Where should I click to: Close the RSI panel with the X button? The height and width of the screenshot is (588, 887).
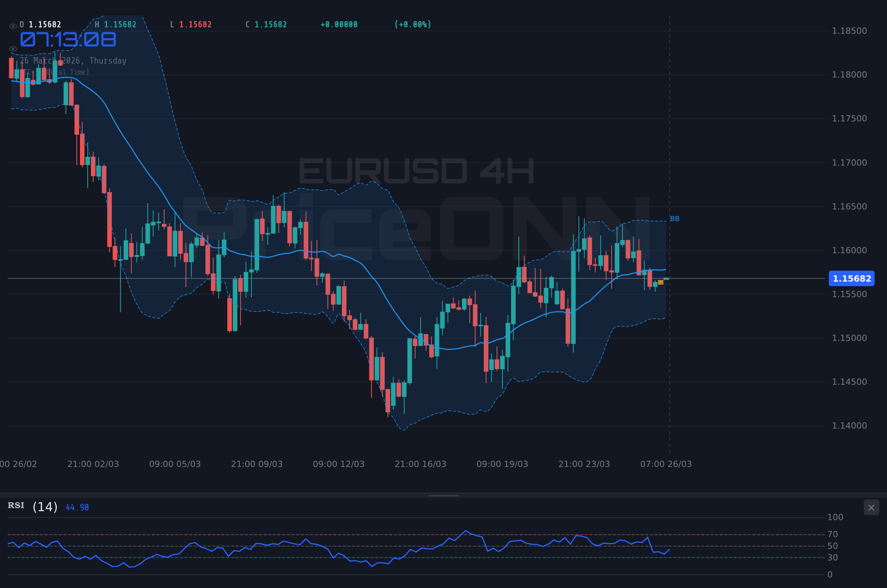click(x=871, y=508)
